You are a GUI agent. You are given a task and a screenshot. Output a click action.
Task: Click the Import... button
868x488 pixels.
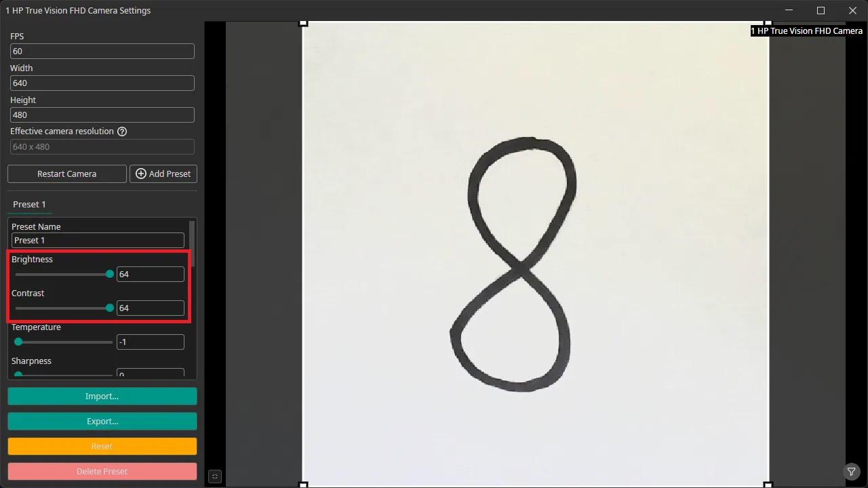point(102,396)
